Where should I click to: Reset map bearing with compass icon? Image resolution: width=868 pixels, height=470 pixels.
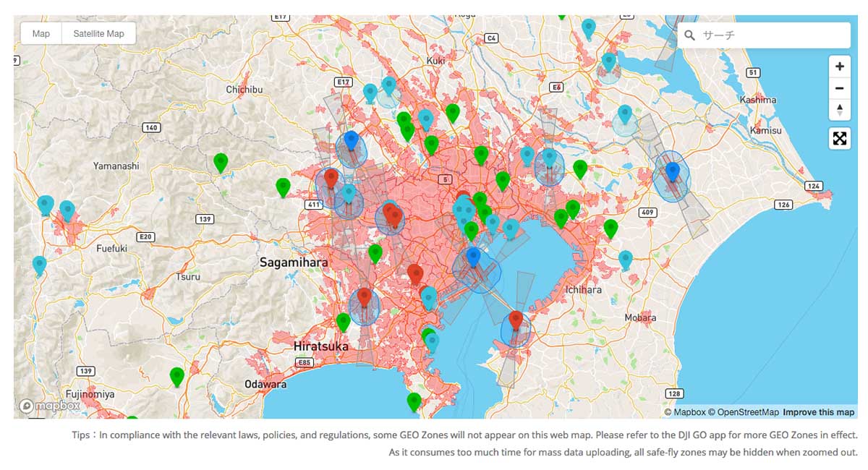[x=839, y=110]
